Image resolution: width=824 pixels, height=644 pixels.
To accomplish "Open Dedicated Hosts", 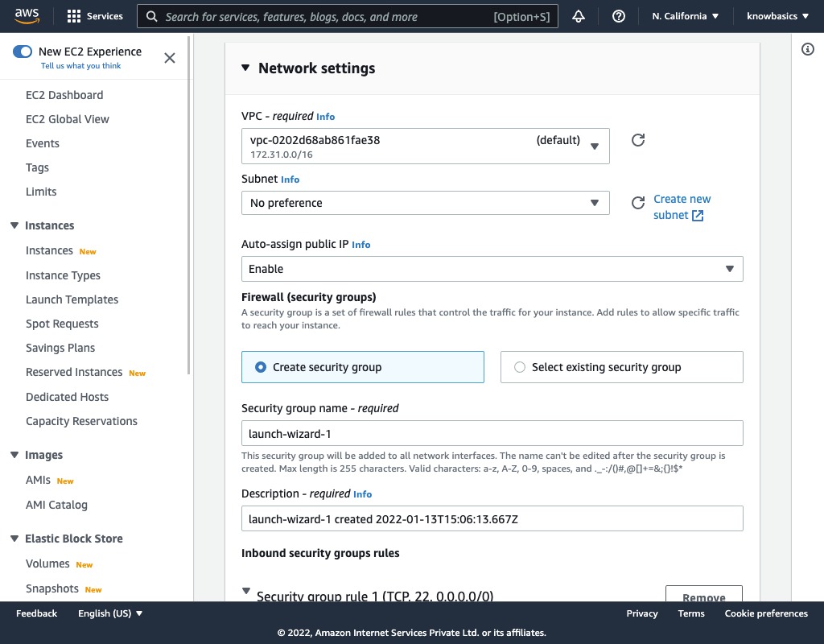I will 68,397.
